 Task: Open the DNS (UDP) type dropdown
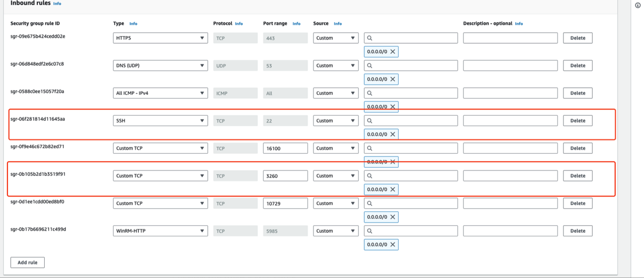tap(160, 65)
